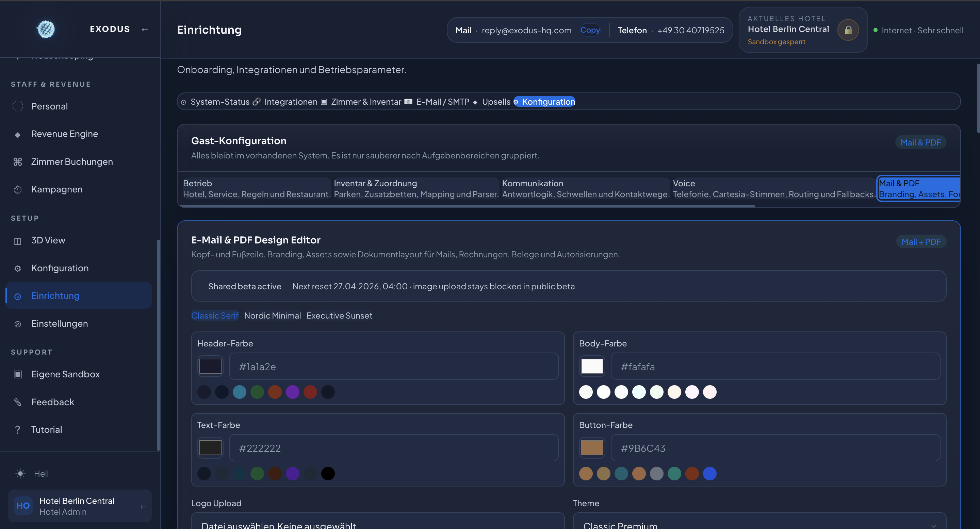Expand the Hotel Berlin Central account switcher
Image resolution: width=980 pixels, height=529 pixels.
(x=80, y=506)
